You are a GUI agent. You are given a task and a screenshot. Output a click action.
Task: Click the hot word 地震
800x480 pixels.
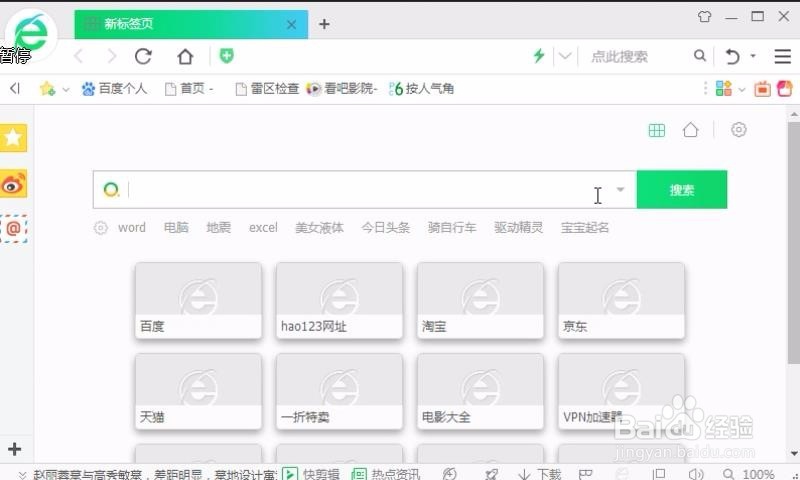click(x=218, y=228)
